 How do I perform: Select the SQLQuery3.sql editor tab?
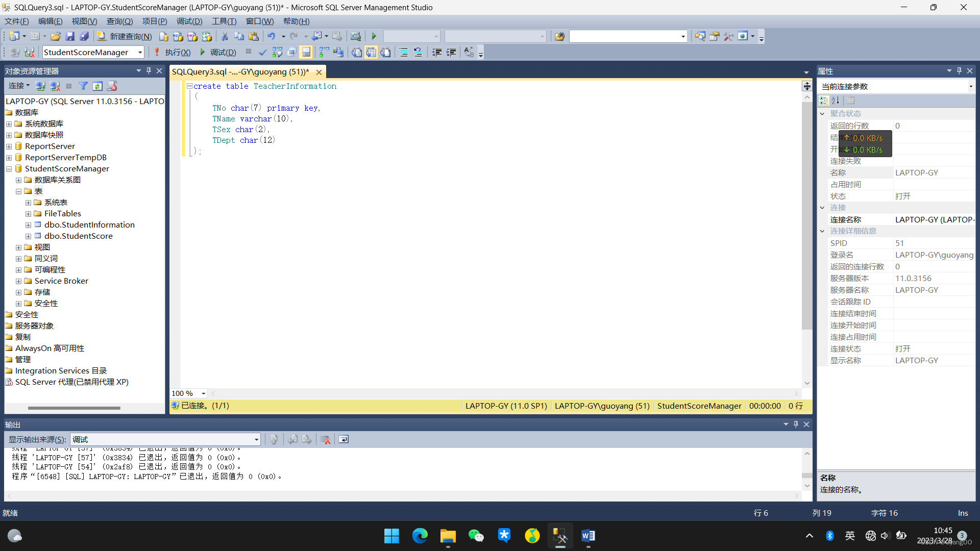tap(240, 72)
